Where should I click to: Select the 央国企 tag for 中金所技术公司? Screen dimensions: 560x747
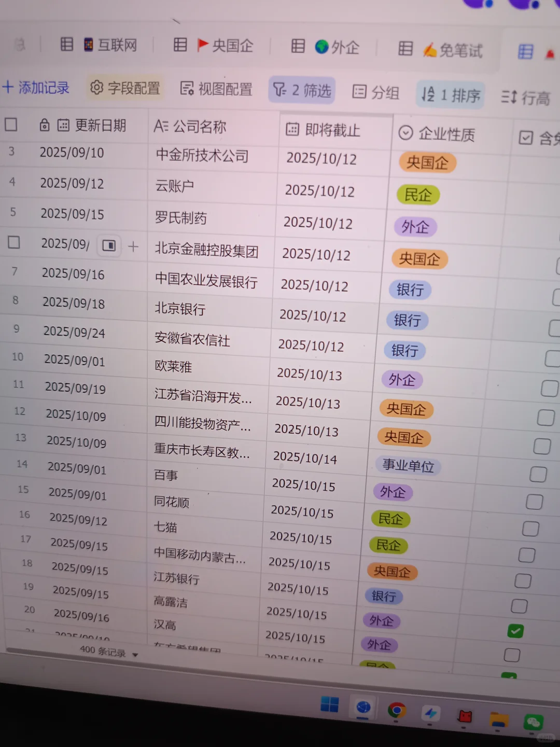click(x=427, y=162)
